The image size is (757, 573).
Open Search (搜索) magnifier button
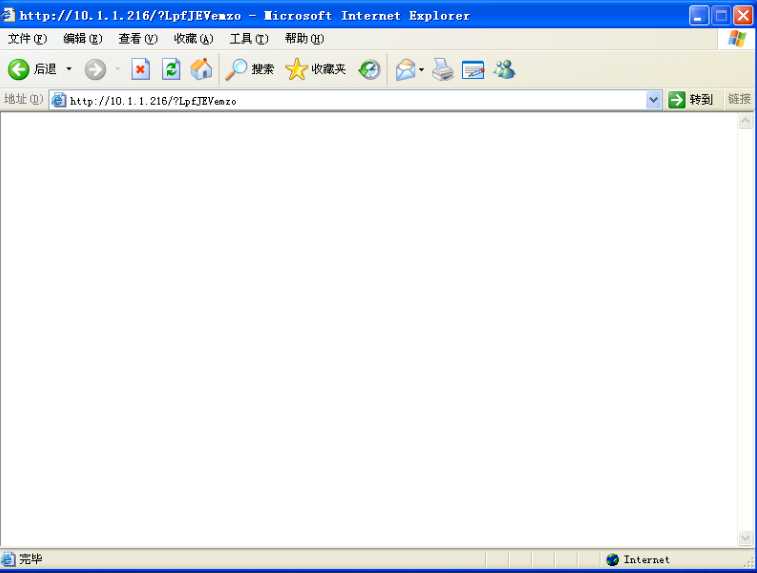pyautogui.click(x=250, y=70)
